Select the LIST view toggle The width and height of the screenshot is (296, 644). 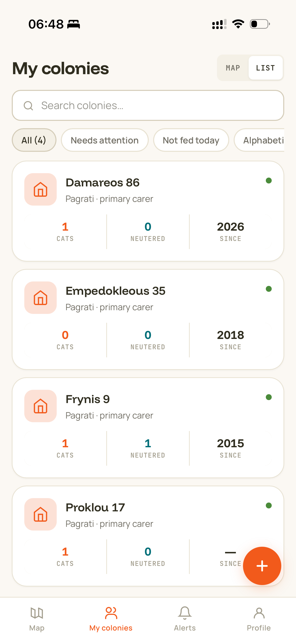266,68
